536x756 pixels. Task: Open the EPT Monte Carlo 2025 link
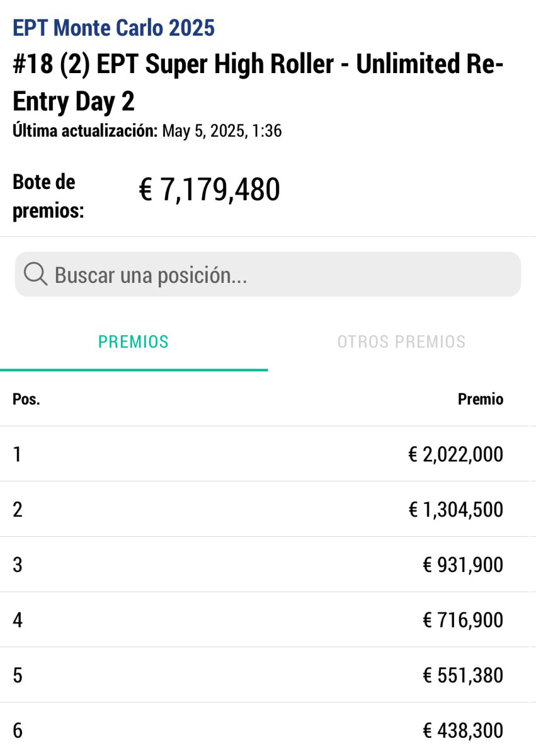point(113,28)
